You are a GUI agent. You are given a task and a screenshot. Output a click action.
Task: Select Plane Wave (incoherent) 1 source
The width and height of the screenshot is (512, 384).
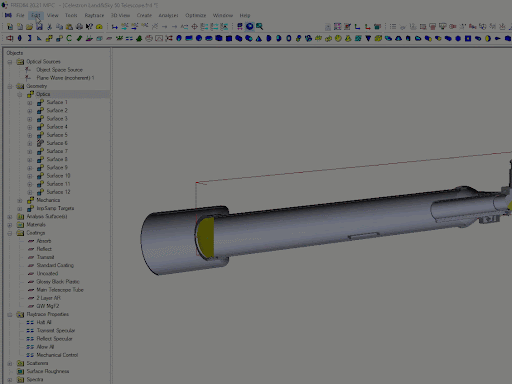[x=65, y=78]
